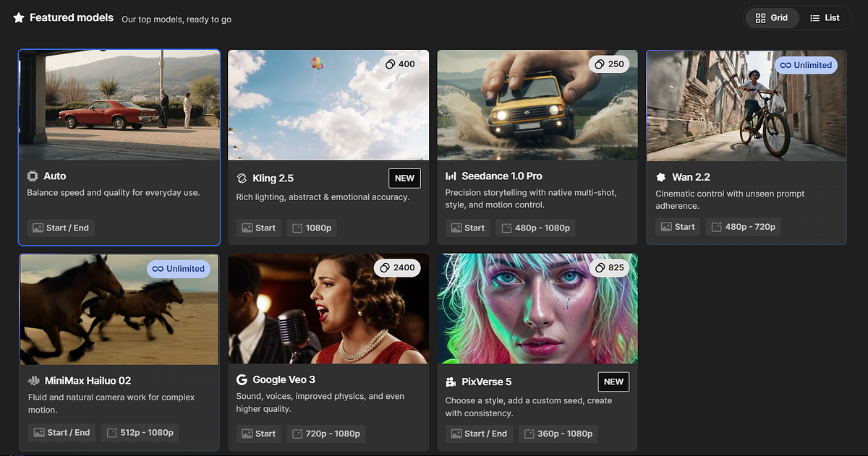Open the MiniMax running horses thumbnail

tap(119, 309)
